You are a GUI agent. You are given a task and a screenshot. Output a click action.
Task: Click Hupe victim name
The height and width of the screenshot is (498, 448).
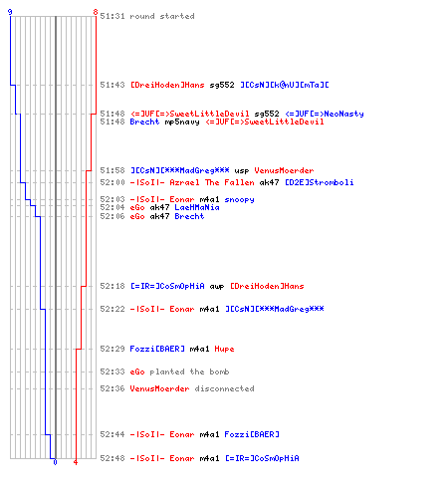point(224,349)
